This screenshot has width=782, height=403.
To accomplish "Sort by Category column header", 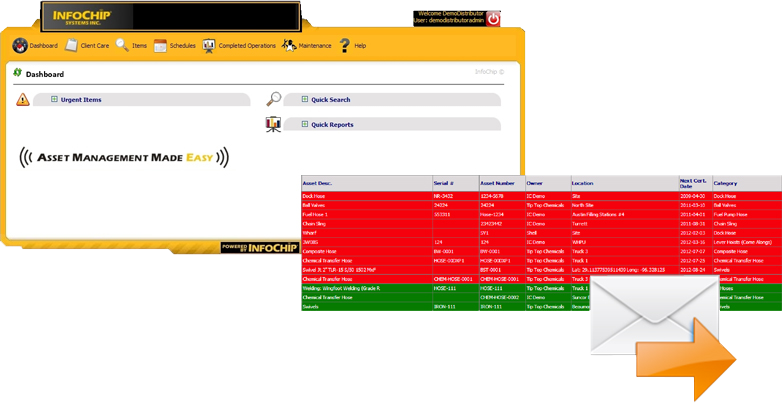I will [x=725, y=183].
